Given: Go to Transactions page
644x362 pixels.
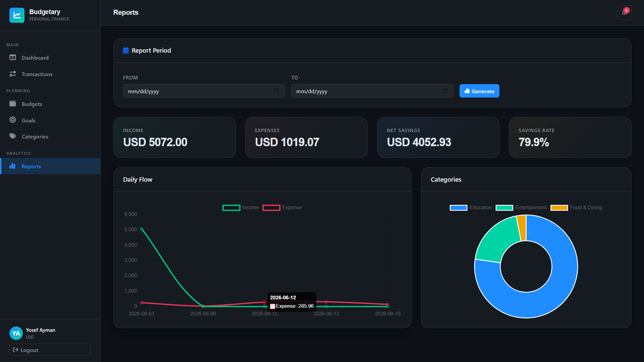Looking at the screenshot, I should 50,74.
